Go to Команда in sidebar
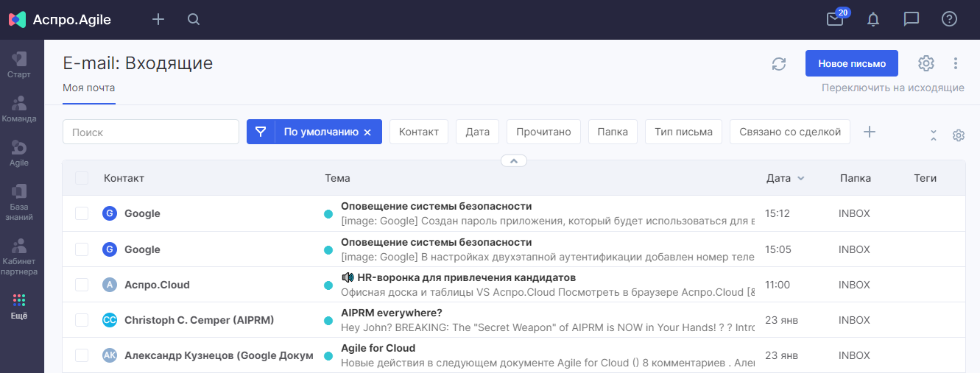The image size is (980, 373). [x=19, y=109]
